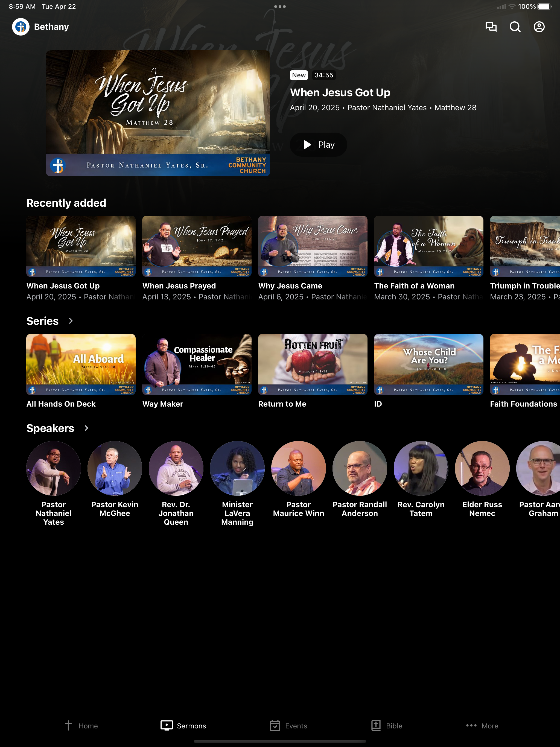Play the When Jesus Got Up sermon

tap(319, 145)
